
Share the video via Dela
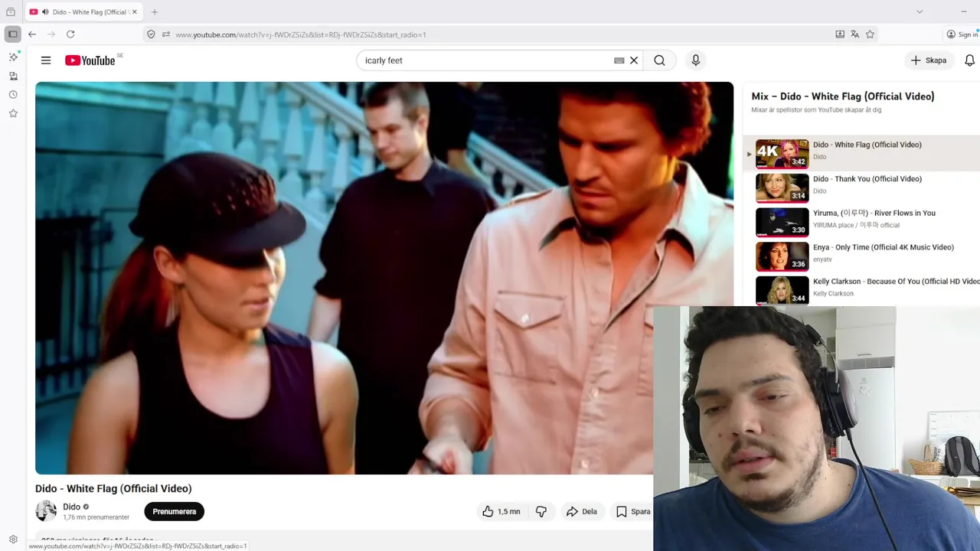[581, 511]
